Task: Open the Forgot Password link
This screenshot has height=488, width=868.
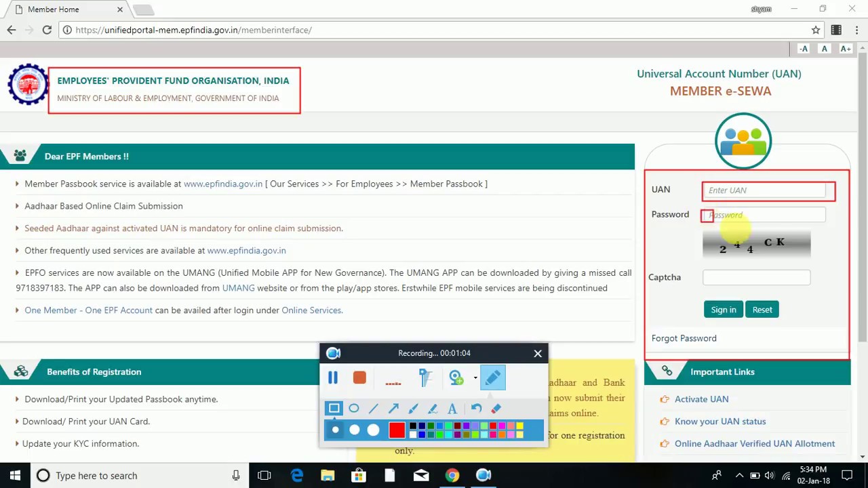Action: 684,338
